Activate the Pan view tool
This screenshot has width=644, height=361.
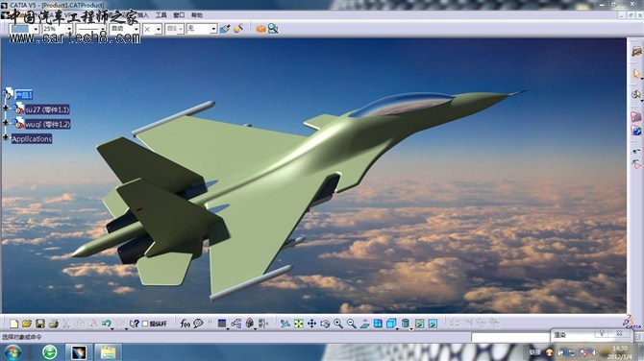pyautogui.click(x=311, y=324)
